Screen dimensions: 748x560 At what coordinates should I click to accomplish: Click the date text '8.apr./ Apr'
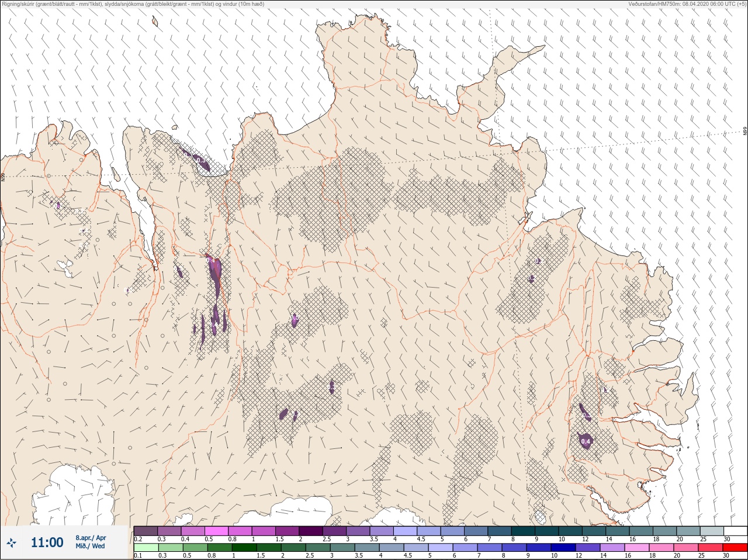(91, 537)
